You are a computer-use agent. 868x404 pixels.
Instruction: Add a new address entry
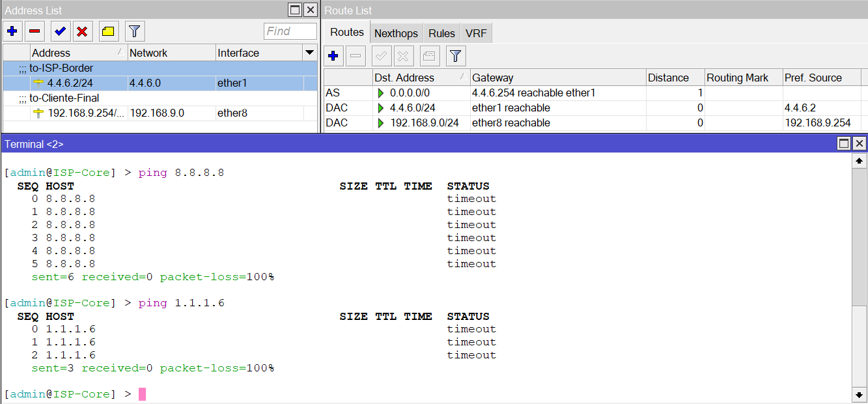12,31
